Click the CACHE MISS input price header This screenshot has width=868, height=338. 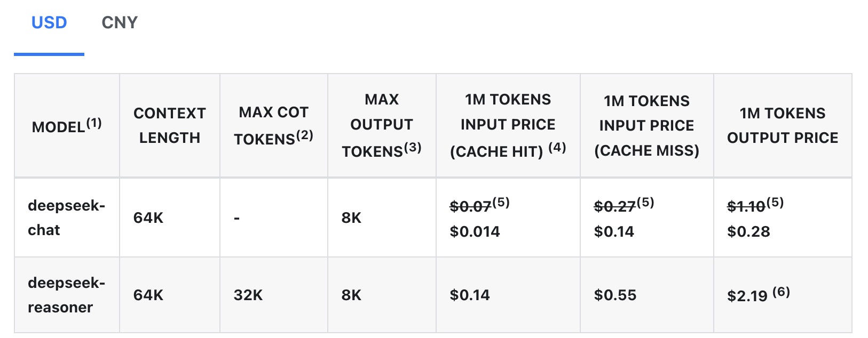point(646,125)
